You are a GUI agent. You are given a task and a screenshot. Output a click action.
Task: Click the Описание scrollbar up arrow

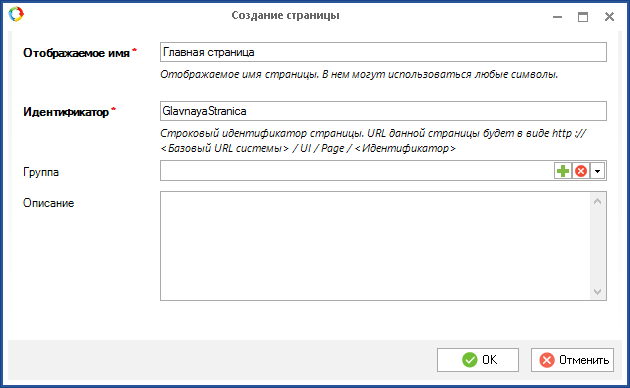597,201
